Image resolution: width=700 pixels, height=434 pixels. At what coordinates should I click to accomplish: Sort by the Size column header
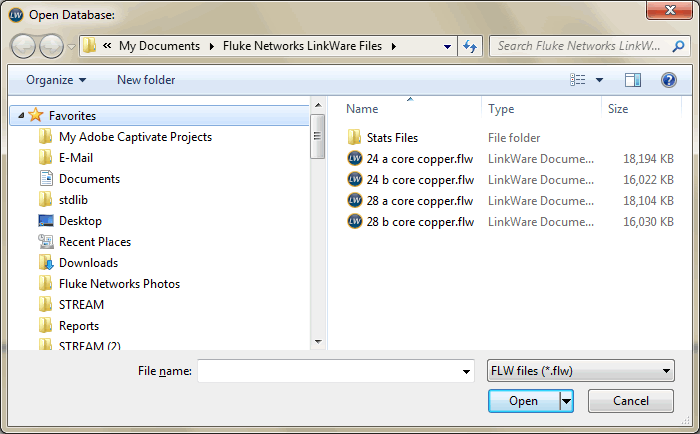[x=618, y=109]
